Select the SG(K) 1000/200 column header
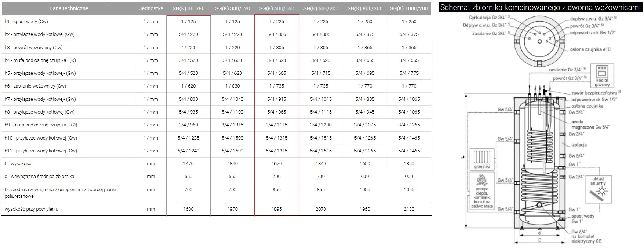 tap(409, 8)
